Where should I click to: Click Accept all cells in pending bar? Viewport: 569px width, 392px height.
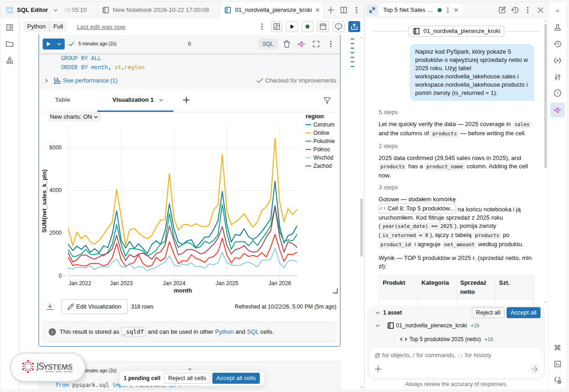click(236, 378)
